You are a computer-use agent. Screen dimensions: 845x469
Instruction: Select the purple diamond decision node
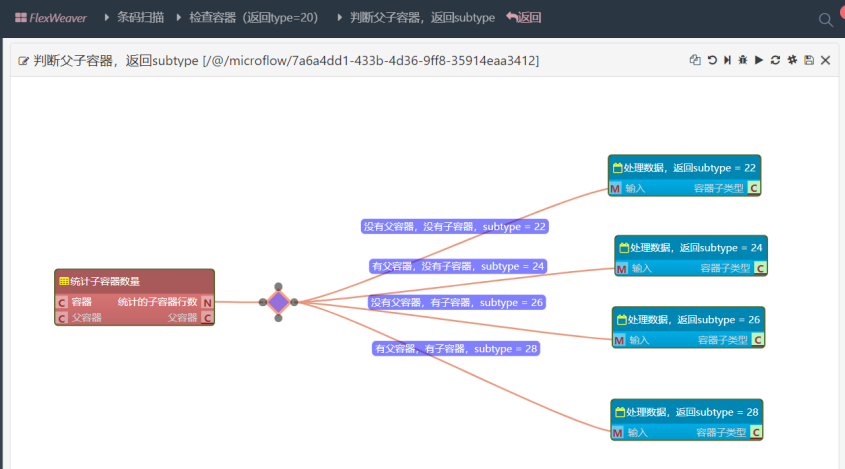(x=278, y=302)
